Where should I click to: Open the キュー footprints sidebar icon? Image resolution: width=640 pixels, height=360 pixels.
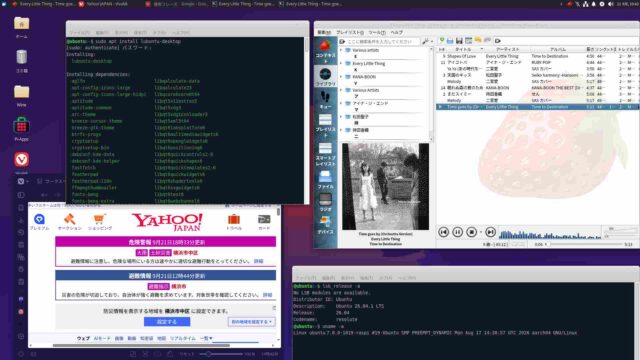click(x=325, y=100)
